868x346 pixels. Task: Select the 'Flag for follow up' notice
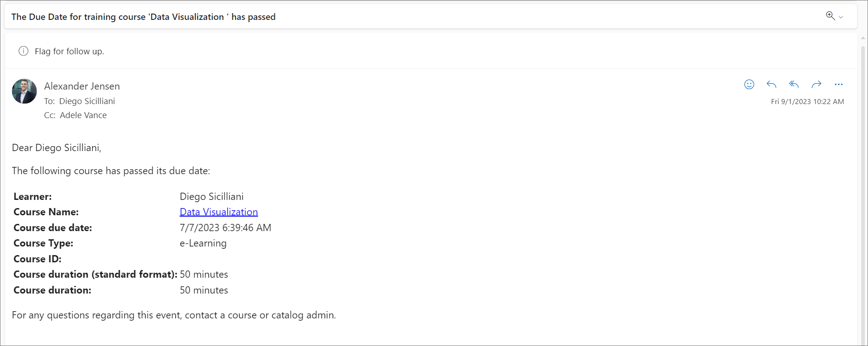click(69, 52)
